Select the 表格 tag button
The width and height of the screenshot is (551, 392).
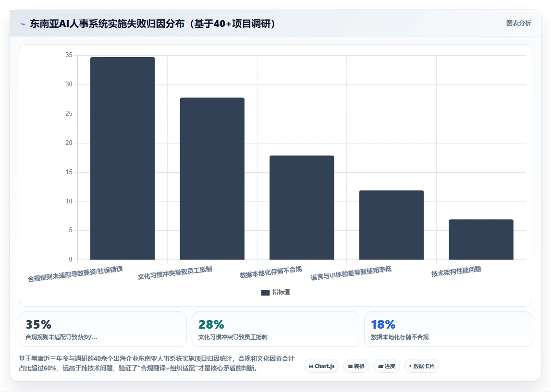[356, 366]
